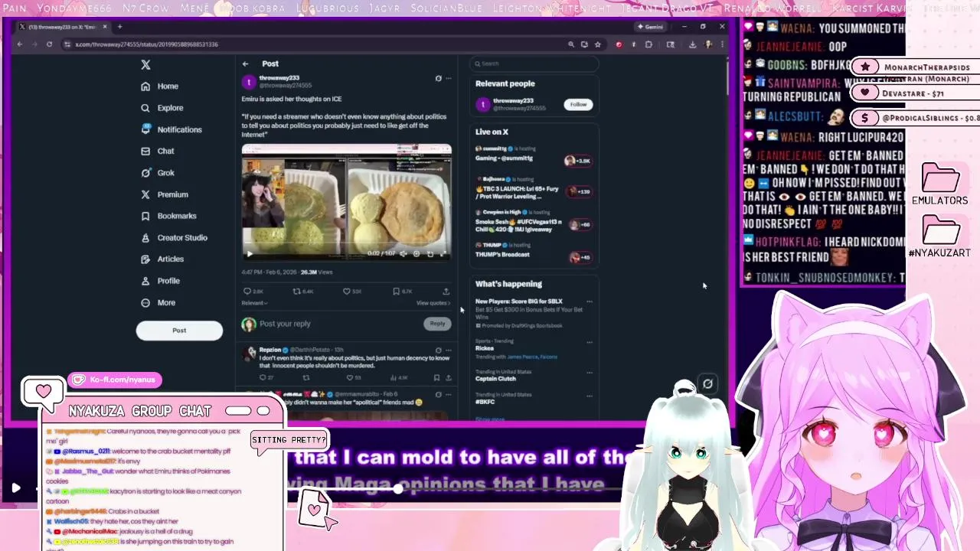The width and height of the screenshot is (980, 551).
Task: Open Home from the X sidebar
Action: coord(159,86)
